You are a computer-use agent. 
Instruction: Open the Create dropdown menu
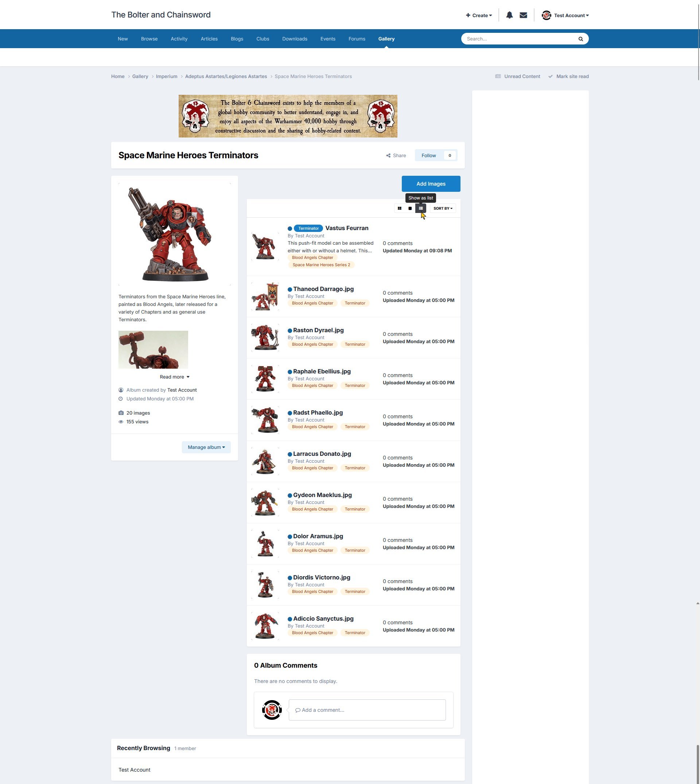click(x=479, y=15)
